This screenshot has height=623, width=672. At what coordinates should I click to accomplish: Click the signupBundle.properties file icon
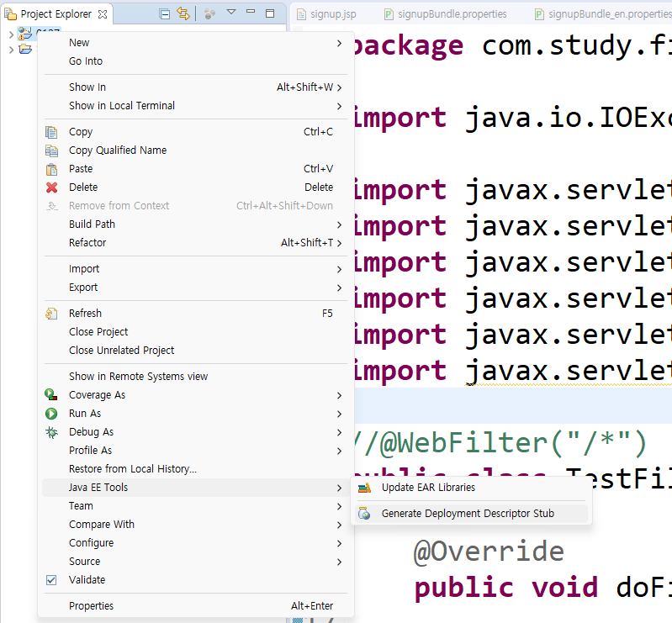pos(389,14)
